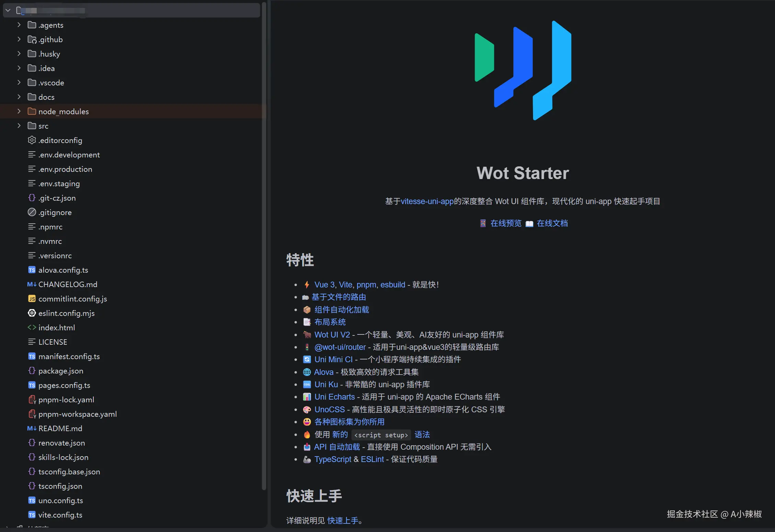
Task: Click the Wot Starter logo image
Action: coord(523,70)
